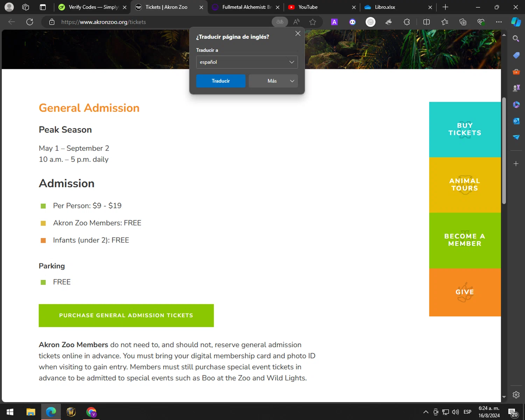Open the sidebar Search icon
Image resolution: width=525 pixels, height=420 pixels.
[516, 38]
